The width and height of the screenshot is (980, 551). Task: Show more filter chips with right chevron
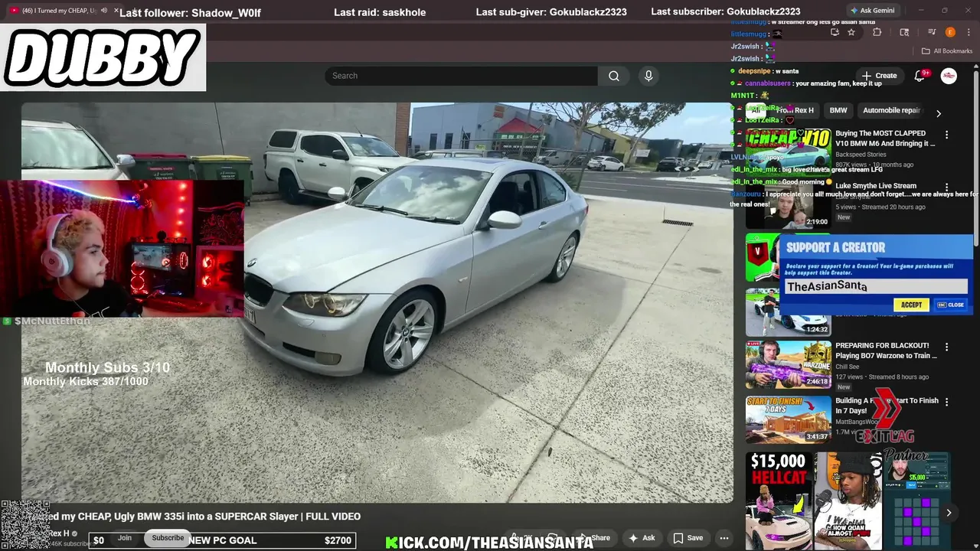coord(939,113)
